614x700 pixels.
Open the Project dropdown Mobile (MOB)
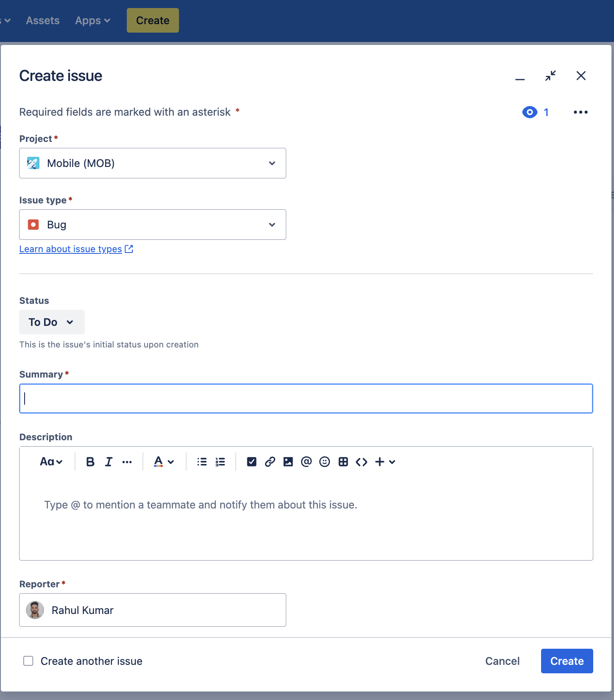153,163
